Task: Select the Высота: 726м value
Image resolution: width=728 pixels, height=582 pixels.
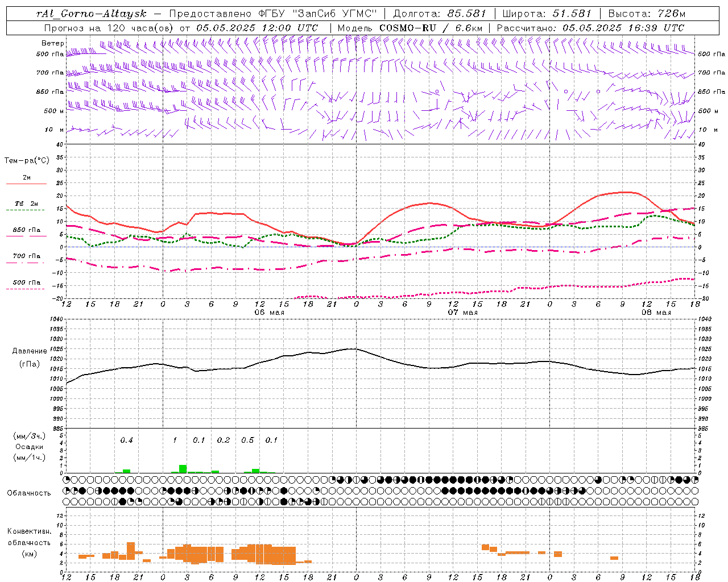Action: coord(647,14)
